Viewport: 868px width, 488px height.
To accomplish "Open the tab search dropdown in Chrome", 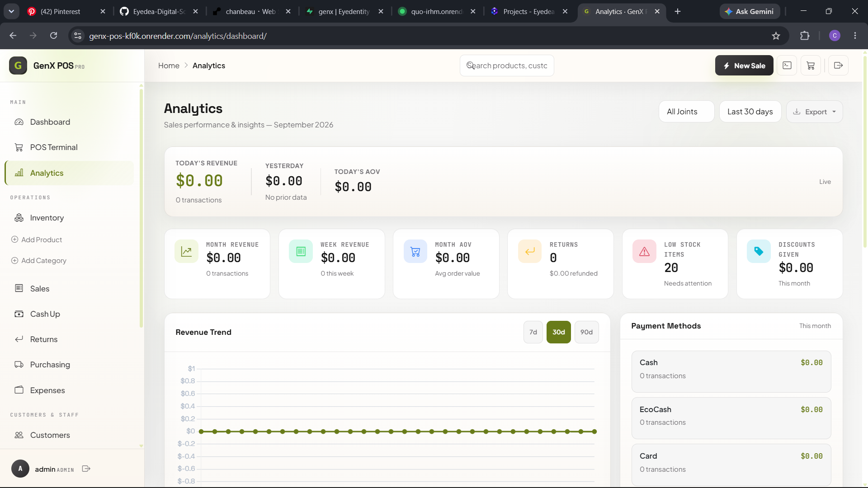I will [11, 11].
